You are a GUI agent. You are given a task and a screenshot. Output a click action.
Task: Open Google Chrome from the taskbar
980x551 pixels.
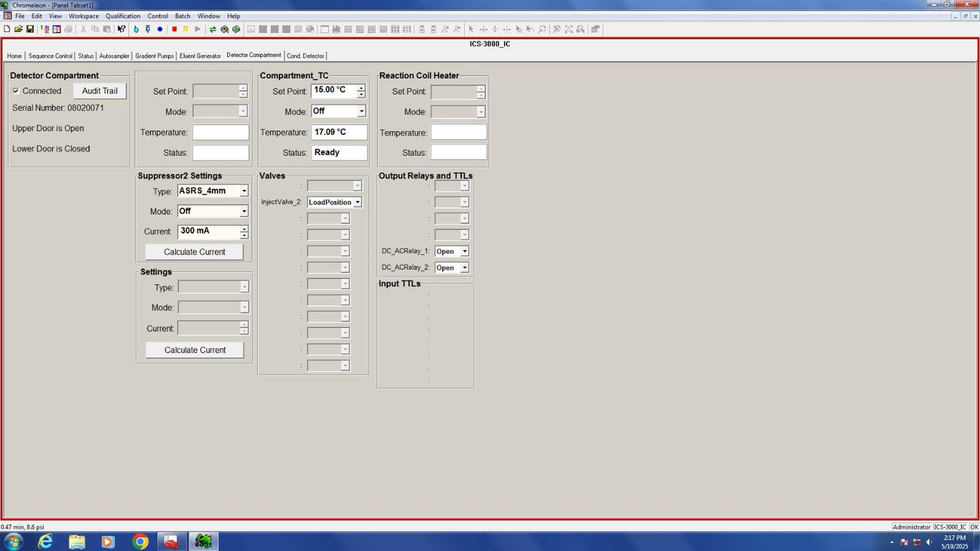pyautogui.click(x=140, y=541)
